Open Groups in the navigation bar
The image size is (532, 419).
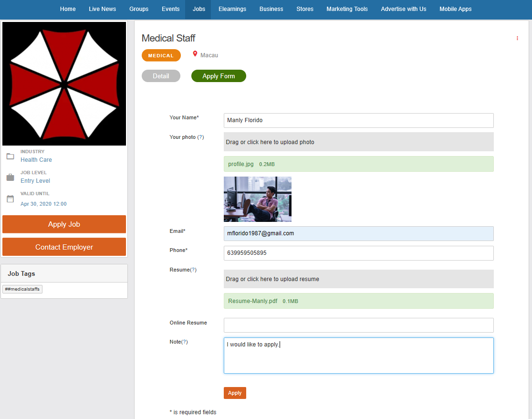[x=139, y=9]
